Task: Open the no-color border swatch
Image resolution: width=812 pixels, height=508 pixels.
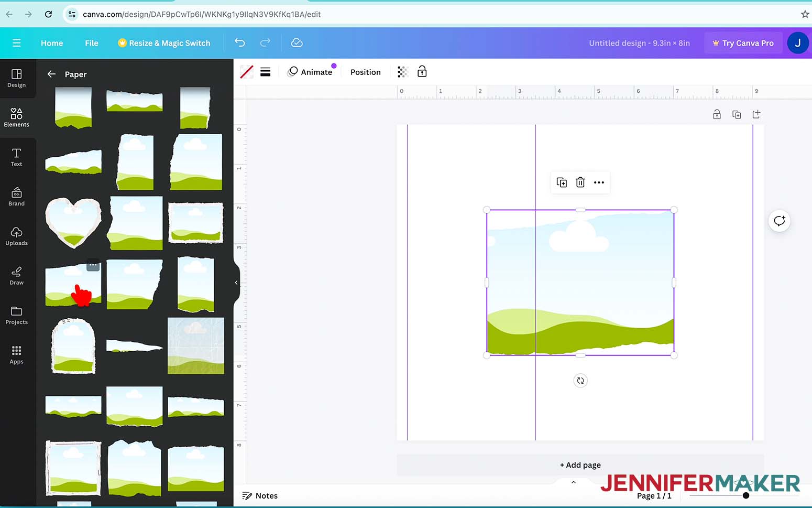Action: (247, 72)
